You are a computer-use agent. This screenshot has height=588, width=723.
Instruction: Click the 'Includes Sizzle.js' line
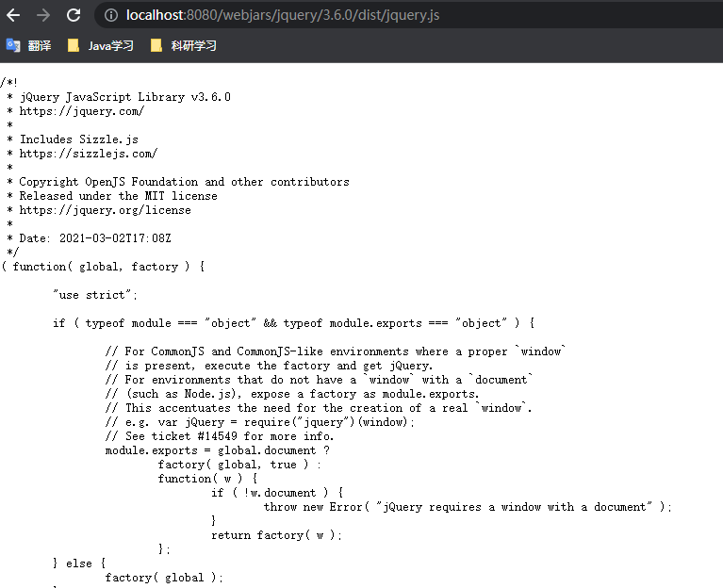[79, 139]
